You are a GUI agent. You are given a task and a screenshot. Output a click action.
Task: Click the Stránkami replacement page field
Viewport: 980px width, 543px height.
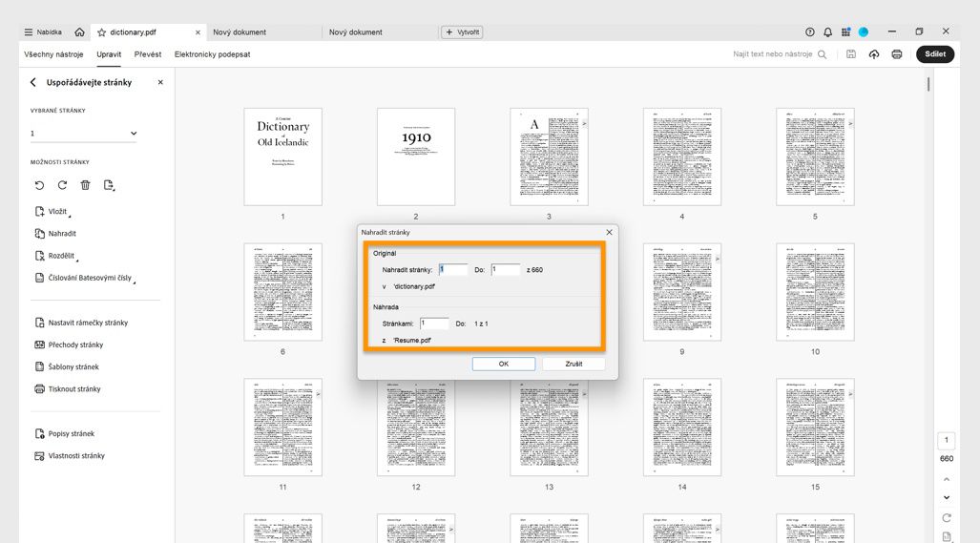click(x=434, y=324)
